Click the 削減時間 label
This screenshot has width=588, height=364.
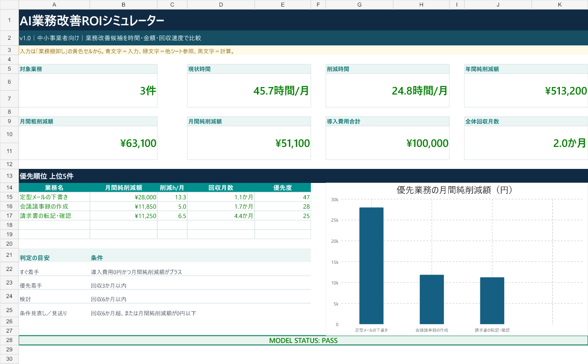[x=388, y=69]
